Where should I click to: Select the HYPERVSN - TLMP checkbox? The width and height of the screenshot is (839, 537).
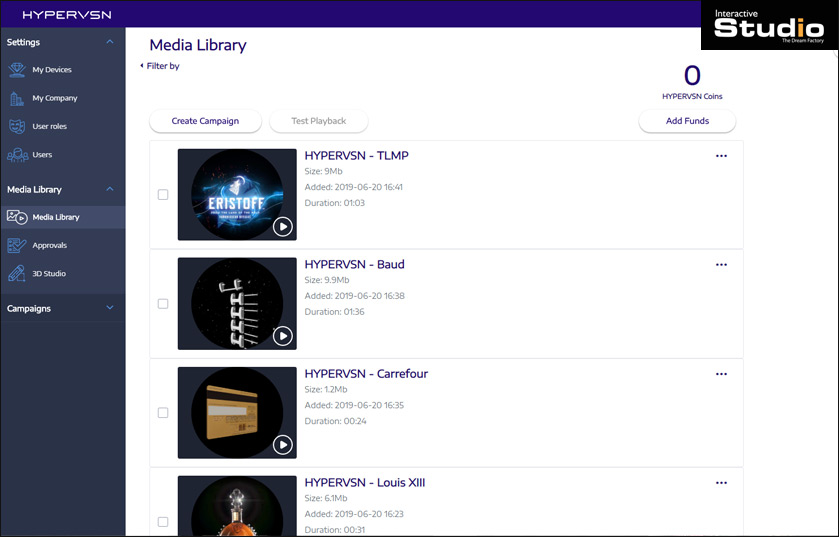coord(163,195)
